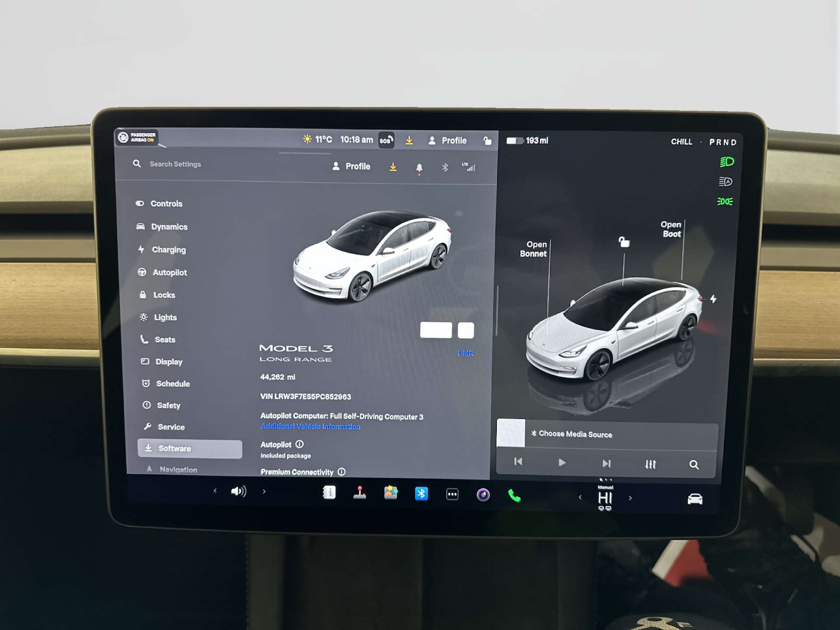Open the Camera app in the dock
The height and width of the screenshot is (630, 840).
click(482, 494)
